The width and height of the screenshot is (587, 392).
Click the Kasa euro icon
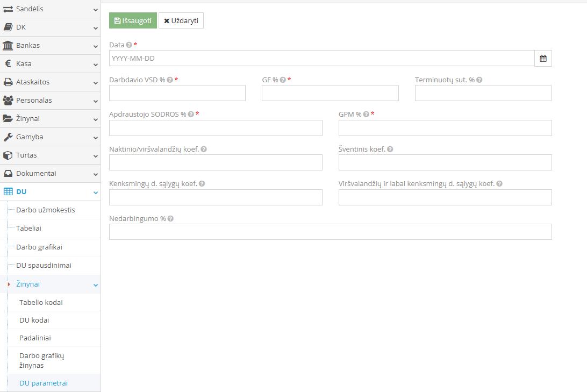[8, 63]
